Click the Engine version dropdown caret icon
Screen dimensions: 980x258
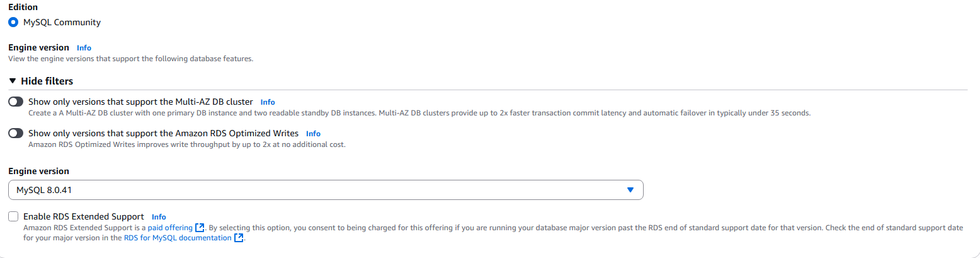630,190
